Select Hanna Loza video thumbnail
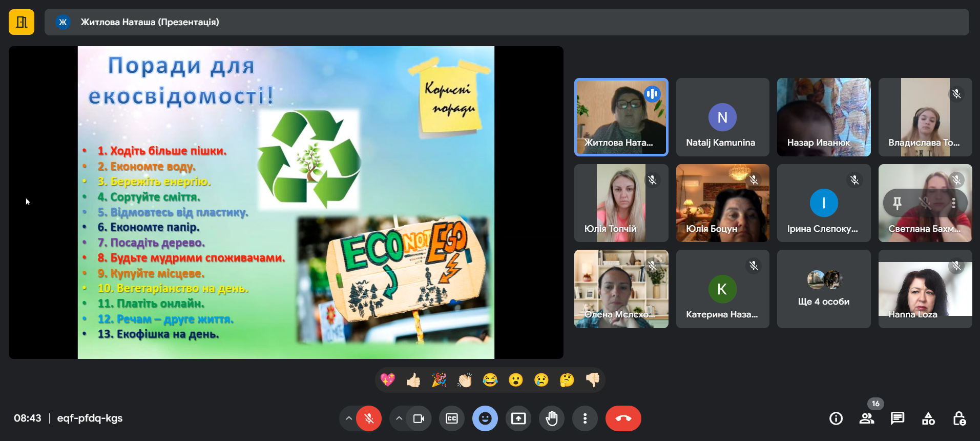980x441 pixels. (925, 289)
